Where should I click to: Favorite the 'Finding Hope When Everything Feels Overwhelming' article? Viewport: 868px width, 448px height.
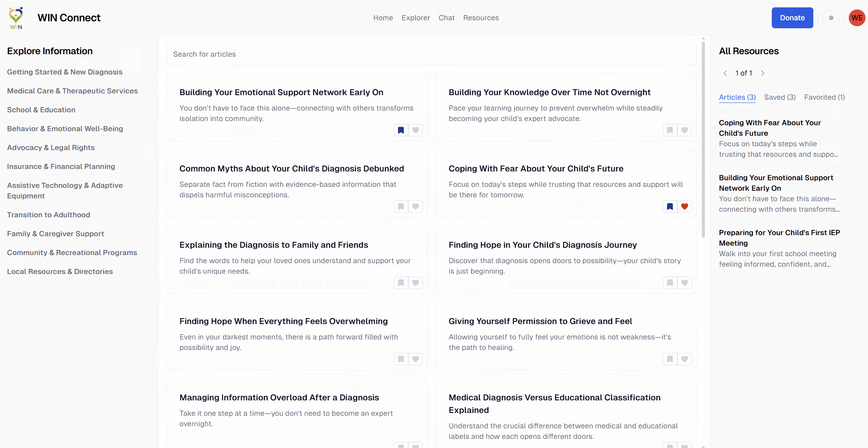tap(415, 359)
